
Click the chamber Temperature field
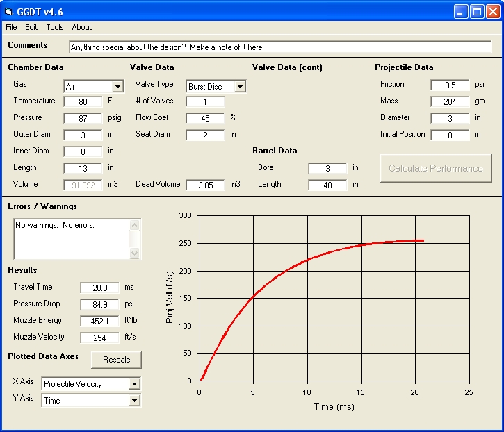(x=83, y=101)
